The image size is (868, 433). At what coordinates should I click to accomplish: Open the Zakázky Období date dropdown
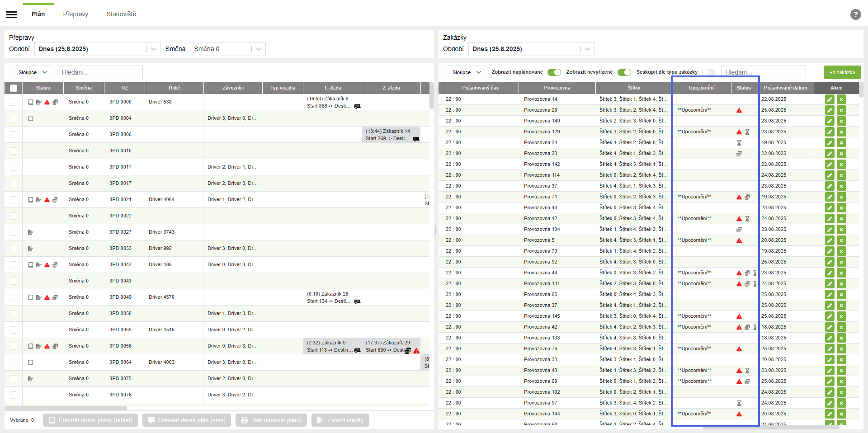coord(532,49)
